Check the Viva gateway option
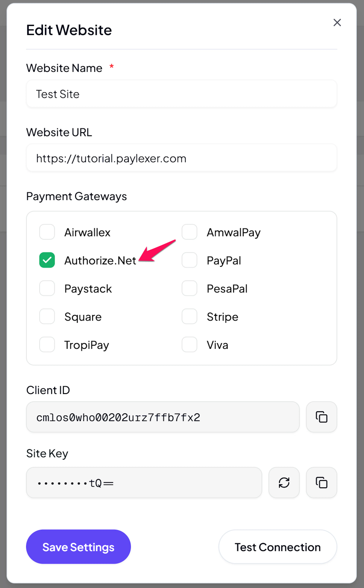The image size is (364, 588). click(x=189, y=345)
